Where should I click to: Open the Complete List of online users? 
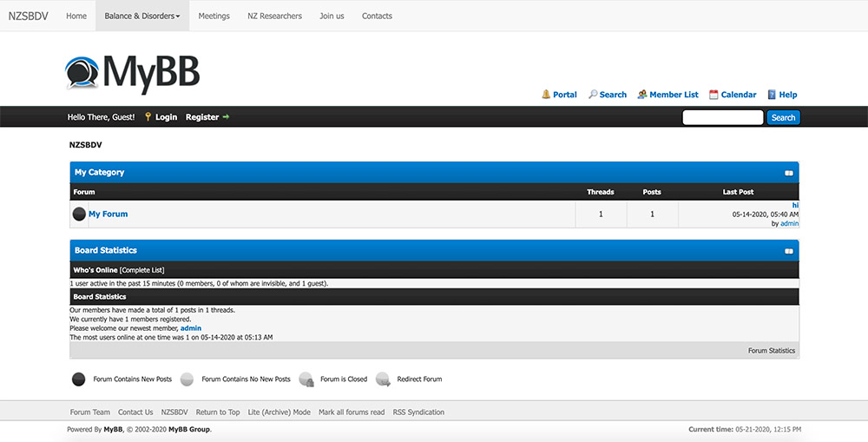(x=142, y=271)
